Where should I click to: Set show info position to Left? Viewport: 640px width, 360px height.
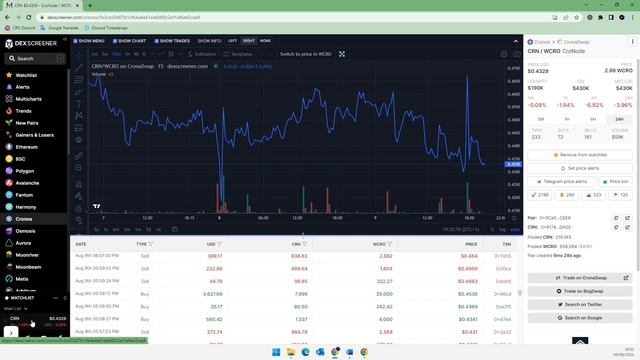[232, 41]
